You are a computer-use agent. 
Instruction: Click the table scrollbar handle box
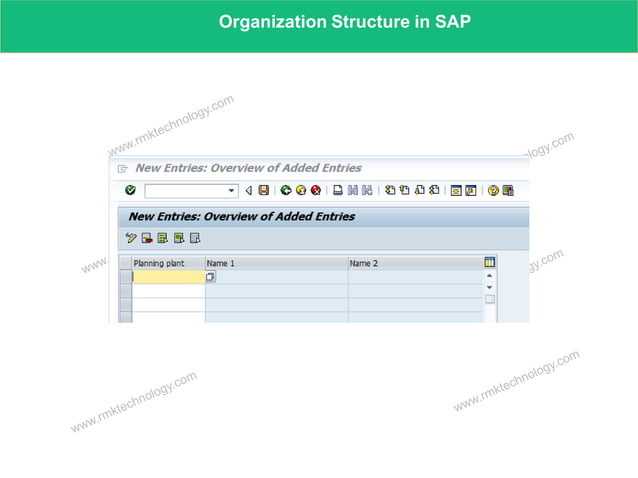[490, 299]
